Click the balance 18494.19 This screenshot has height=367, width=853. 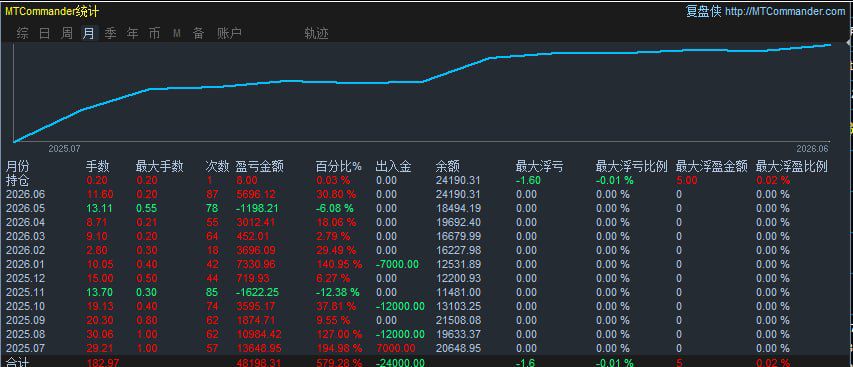(x=458, y=208)
